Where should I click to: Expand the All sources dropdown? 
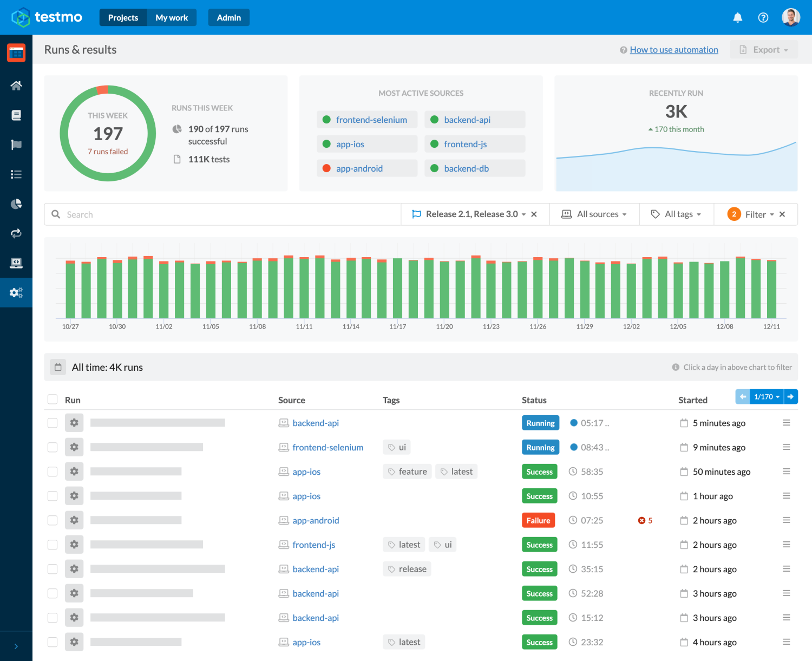594,214
